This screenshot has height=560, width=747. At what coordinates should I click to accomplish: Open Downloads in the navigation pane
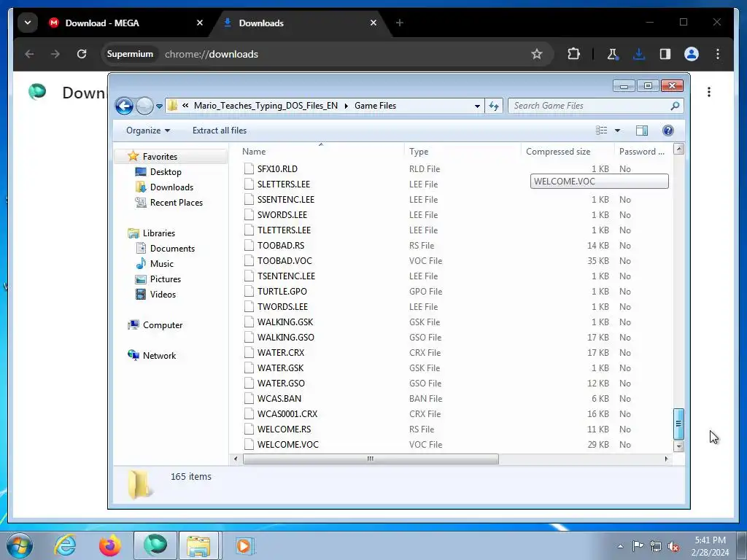[x=171, y=187]
